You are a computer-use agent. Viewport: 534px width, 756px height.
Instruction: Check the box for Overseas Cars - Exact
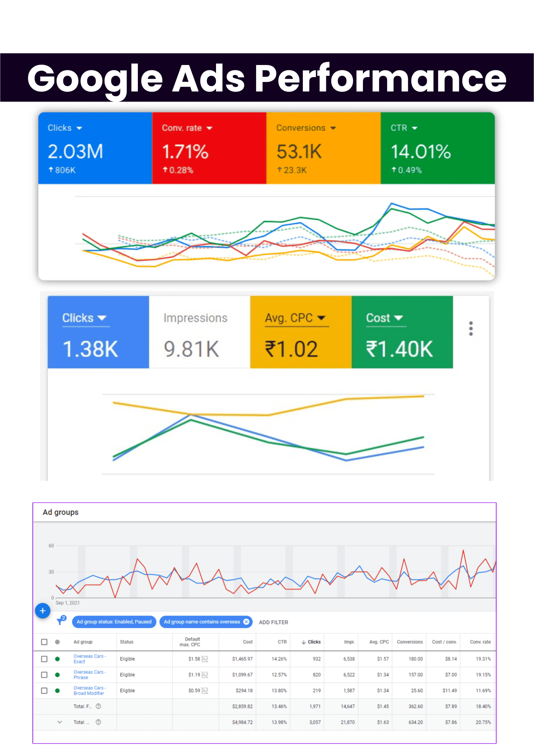pos(44,659)
